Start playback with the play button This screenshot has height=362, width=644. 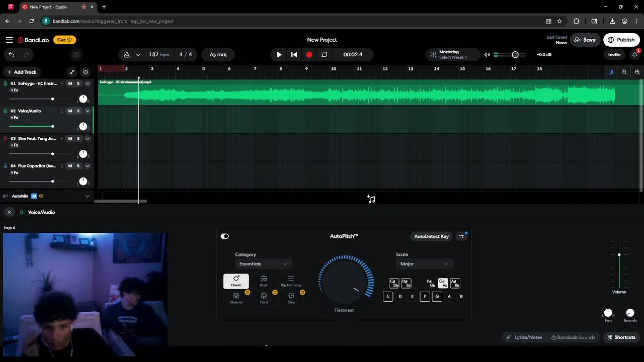tap(279, 54)
